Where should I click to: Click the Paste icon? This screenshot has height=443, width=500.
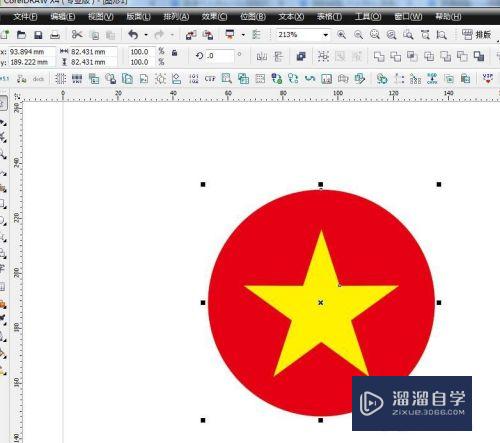click(110, 35)
